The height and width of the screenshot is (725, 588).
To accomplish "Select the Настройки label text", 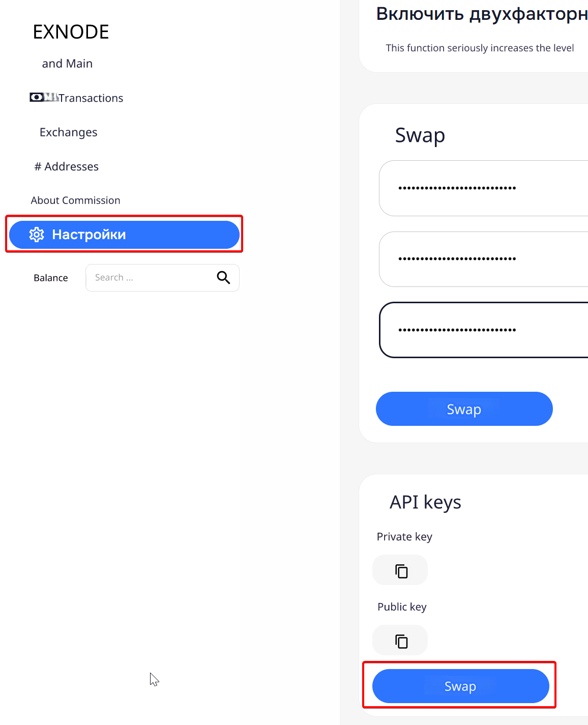I will click(x=89, y=235).
